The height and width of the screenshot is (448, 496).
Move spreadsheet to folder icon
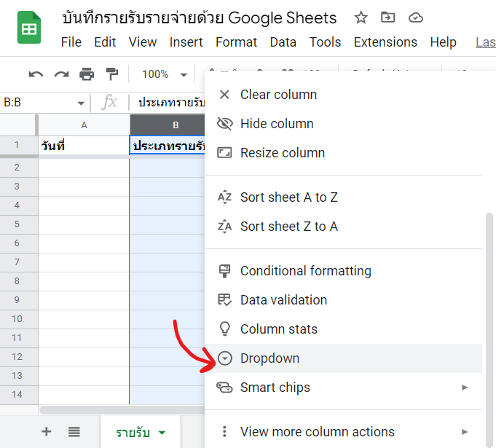tap(387, 17)
